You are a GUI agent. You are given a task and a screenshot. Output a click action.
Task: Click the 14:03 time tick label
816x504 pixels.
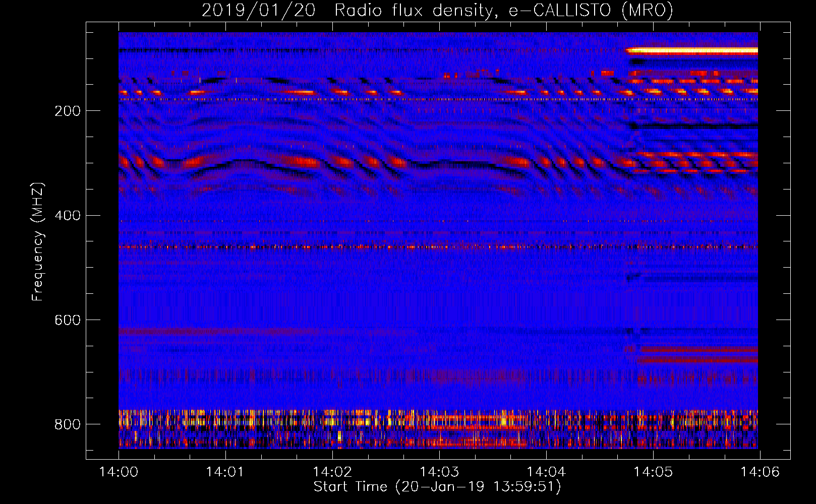click(x=439, y=472)
